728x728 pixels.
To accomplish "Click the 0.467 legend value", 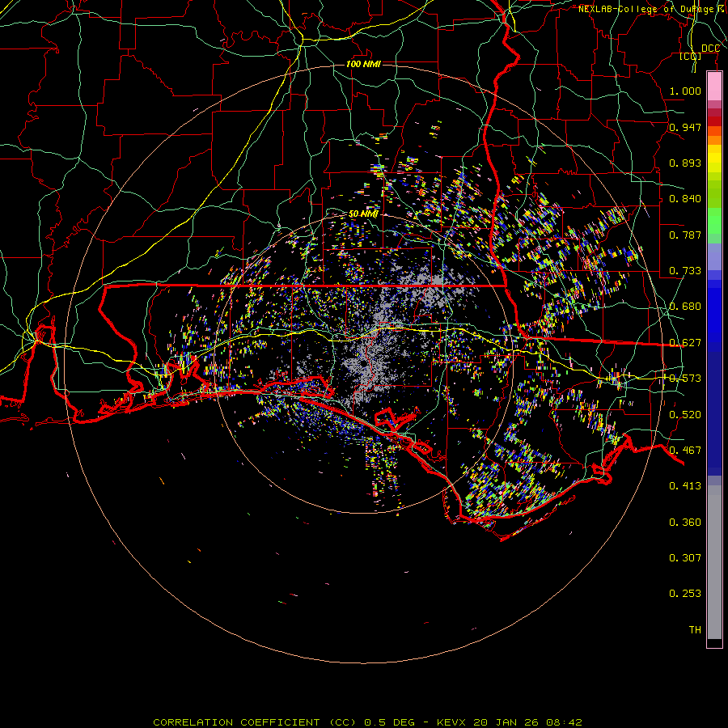I will pos(685,451).
